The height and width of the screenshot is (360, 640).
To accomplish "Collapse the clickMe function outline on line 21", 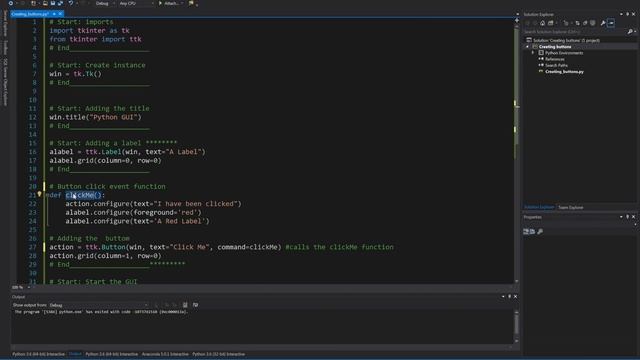I will (47, 195).
